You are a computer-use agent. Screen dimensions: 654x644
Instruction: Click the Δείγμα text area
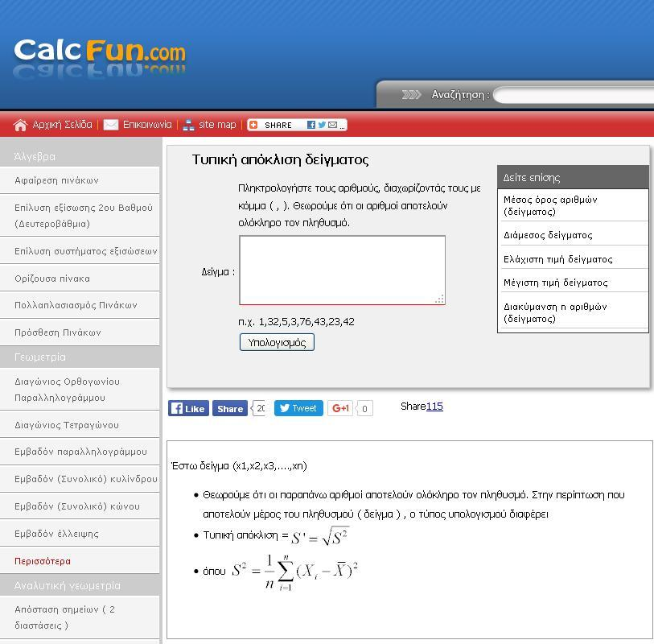[x=343, y=270]
